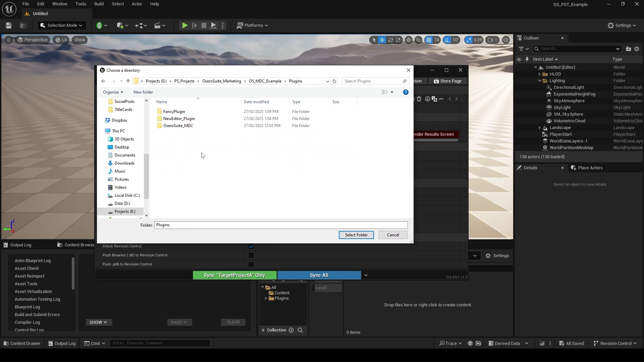Screen dimensions: 644x362
Task: Click the Save current level icon
Action: (9, 25)
